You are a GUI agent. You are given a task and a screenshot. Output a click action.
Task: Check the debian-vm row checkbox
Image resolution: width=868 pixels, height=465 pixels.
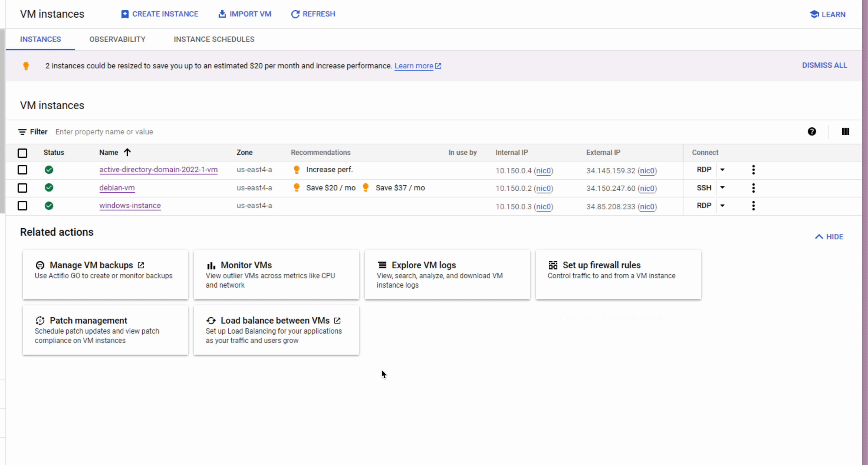pos(23,188)
